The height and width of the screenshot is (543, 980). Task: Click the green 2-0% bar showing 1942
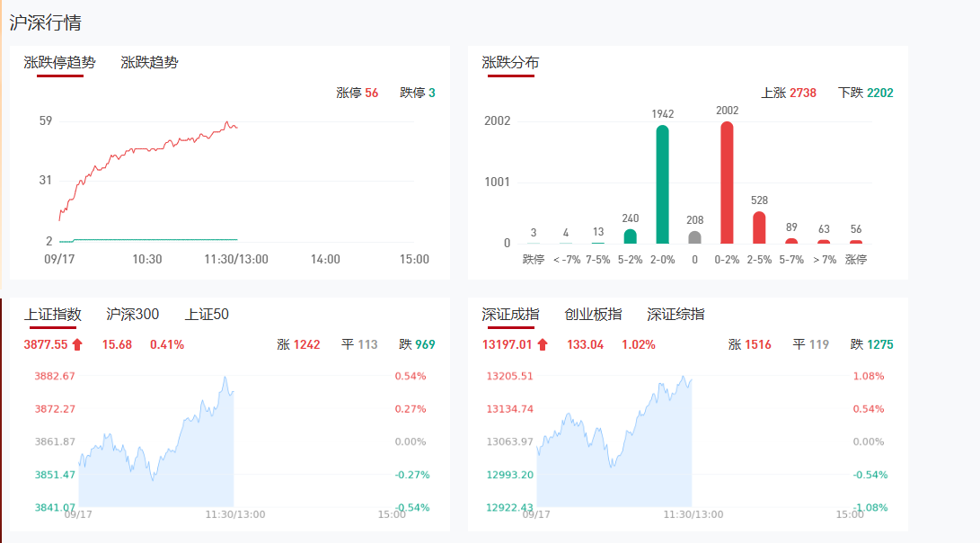click(x=662, y=184)
